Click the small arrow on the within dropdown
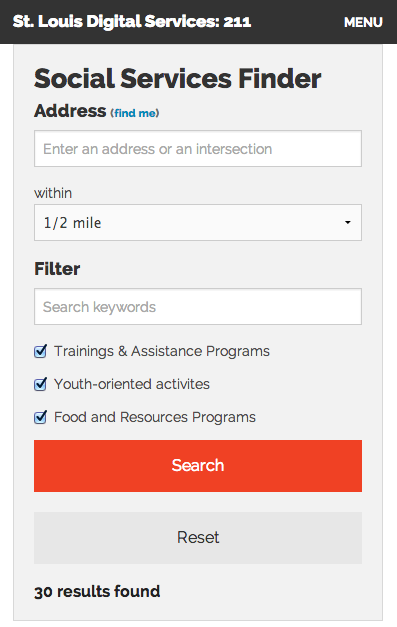The width and height of the screenshot is (397, 627). (347, 222)
